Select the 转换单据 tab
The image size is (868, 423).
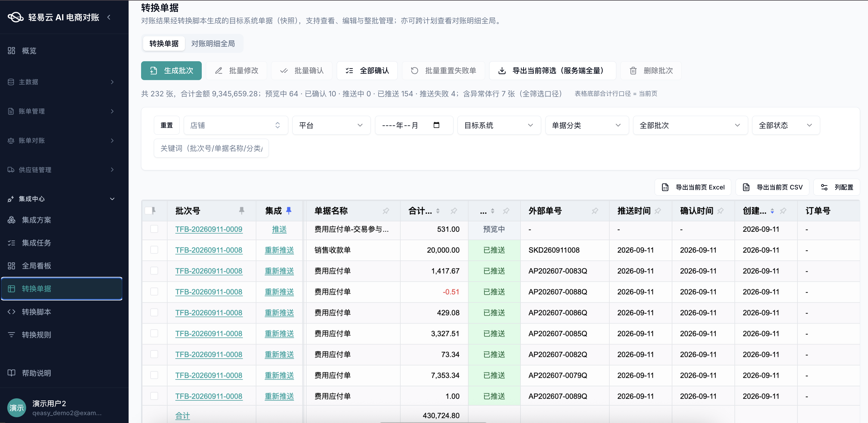point(164,44)
